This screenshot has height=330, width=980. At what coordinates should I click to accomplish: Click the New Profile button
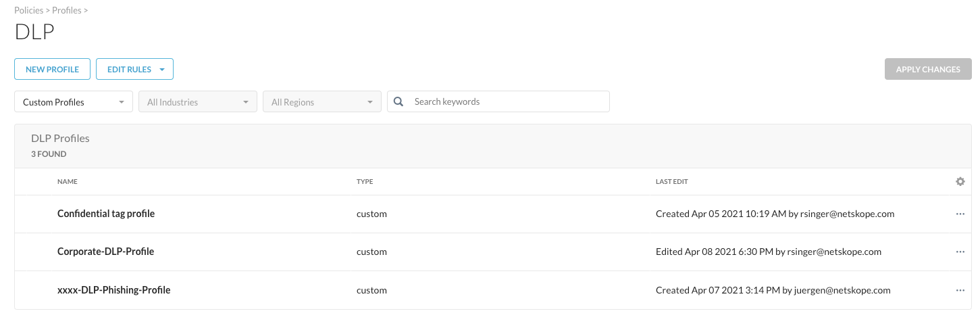coord(52,69)
